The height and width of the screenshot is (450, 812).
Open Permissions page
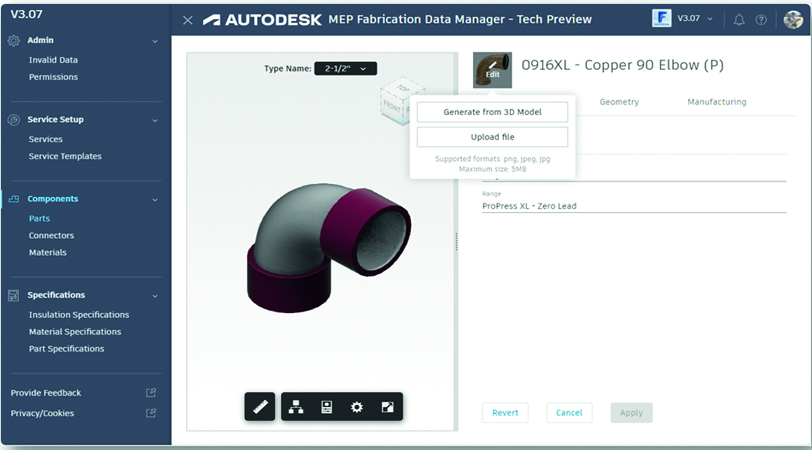click(53, 77)
